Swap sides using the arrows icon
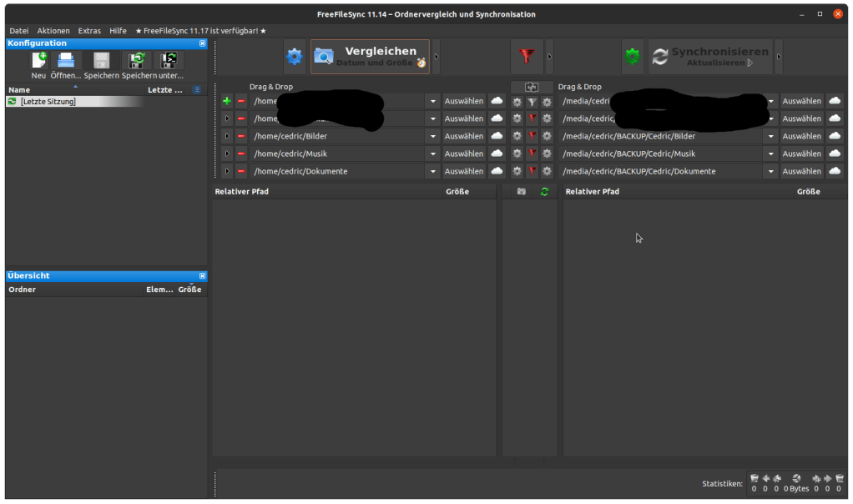853x504 pixels. pos(532,87)
